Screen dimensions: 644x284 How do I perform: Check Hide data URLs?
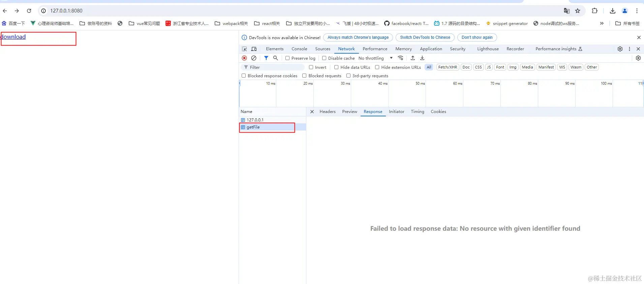click(x=336, y=67)
